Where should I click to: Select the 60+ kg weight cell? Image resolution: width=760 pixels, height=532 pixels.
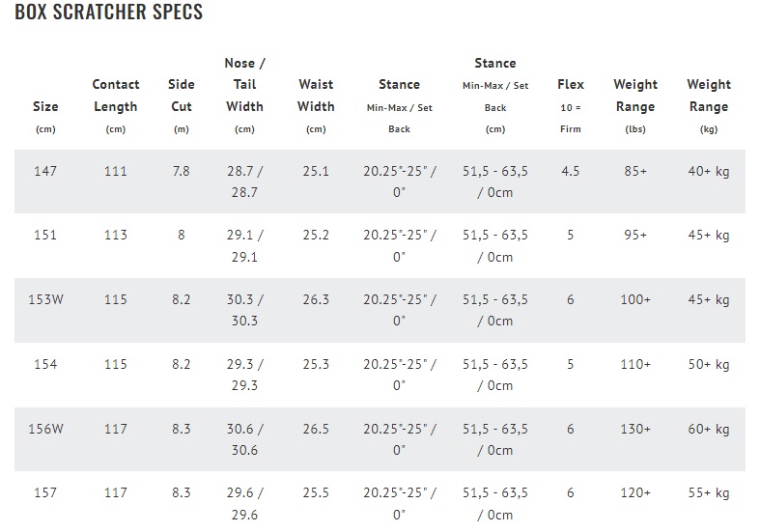[x=709, y=429]
